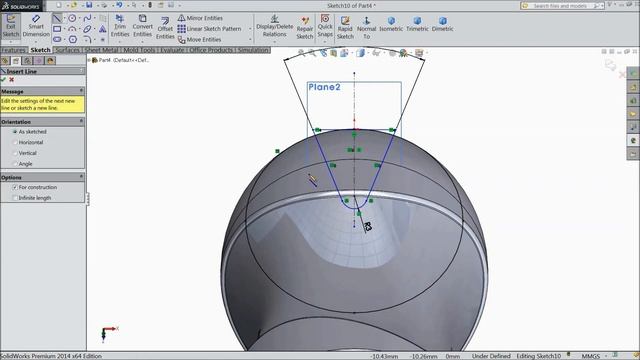Viewport: 640px width, 360px height.
Task: Open the dropdown below Exit Sketch
Action: [11, 42]
